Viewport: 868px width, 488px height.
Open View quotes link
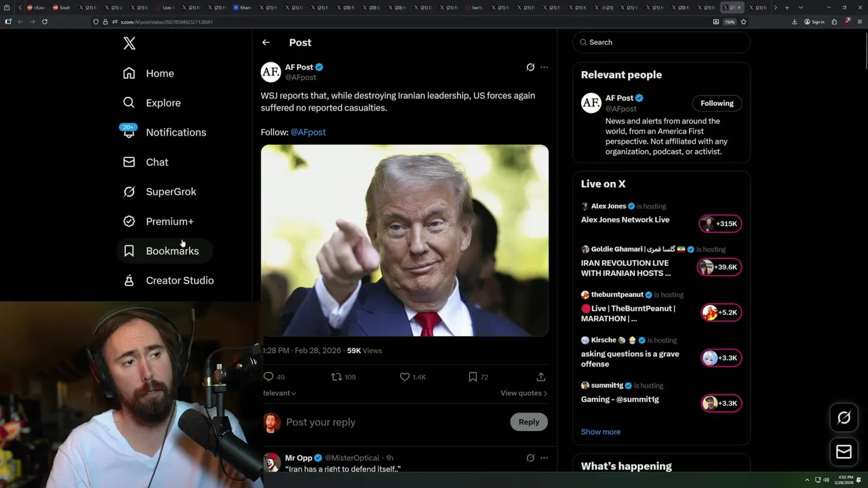[524, 393]
